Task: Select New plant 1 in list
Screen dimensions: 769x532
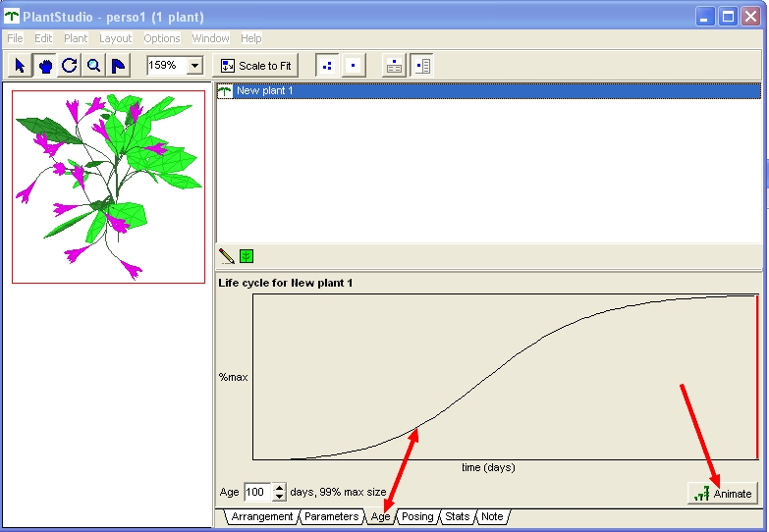Action: 488,90
